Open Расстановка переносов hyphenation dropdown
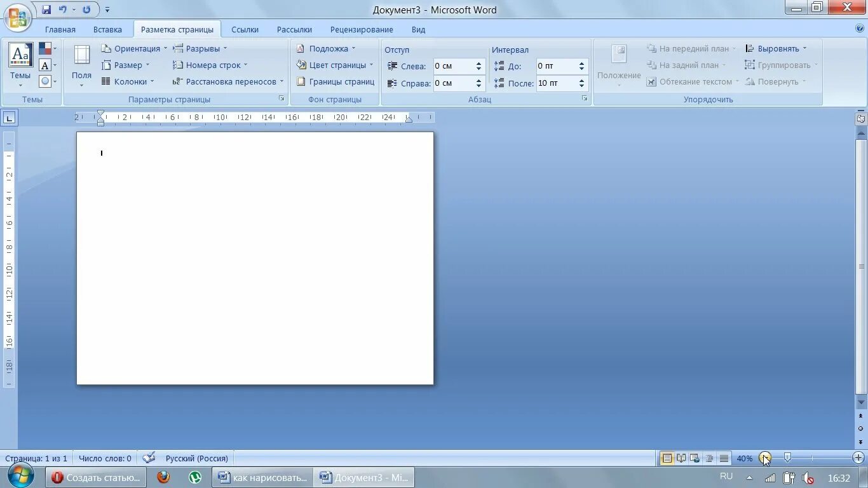 228,81
